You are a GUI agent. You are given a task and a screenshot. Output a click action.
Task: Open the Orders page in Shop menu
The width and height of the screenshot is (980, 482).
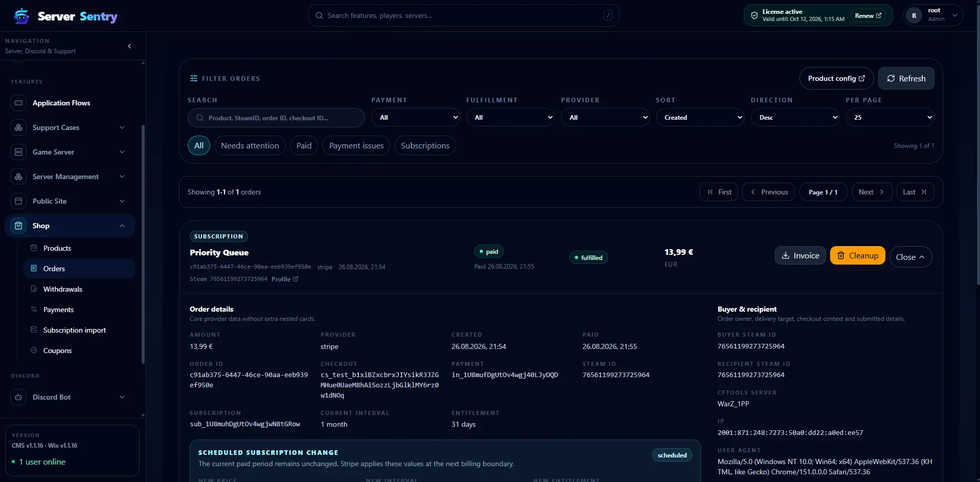tap(79, 269)
